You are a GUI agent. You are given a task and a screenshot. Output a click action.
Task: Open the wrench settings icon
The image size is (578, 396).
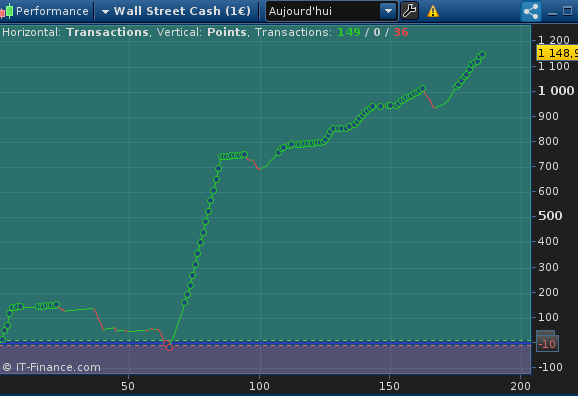[409, 11]
